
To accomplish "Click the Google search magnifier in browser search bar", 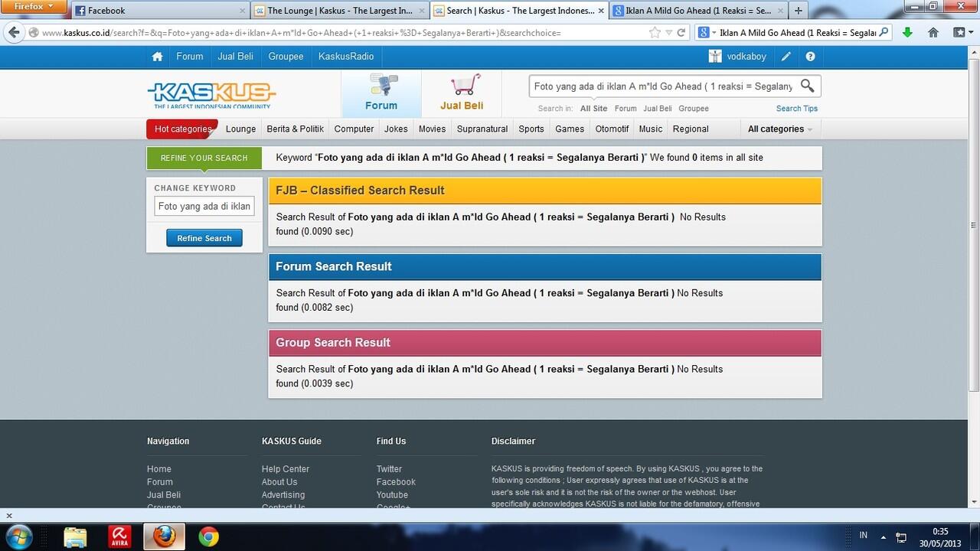I will click(x=884, y=33).
